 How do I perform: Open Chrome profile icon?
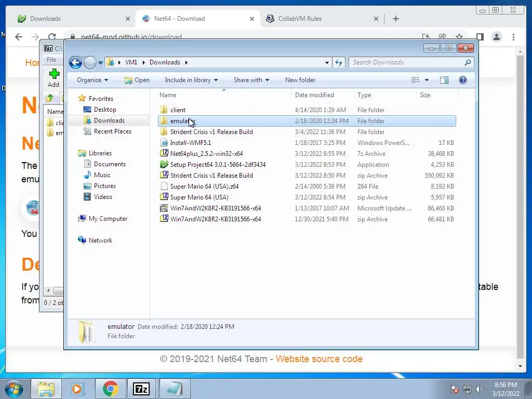[x=497, y=37]
